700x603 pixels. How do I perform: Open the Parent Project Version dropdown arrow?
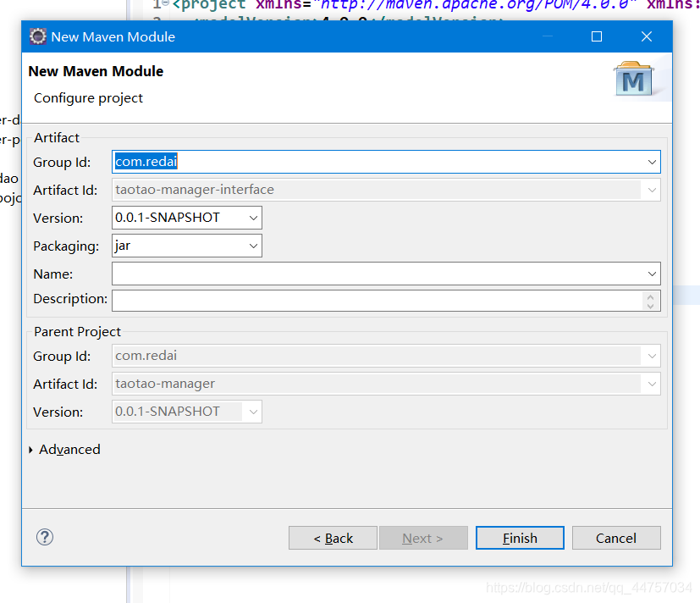coord(253,412)
